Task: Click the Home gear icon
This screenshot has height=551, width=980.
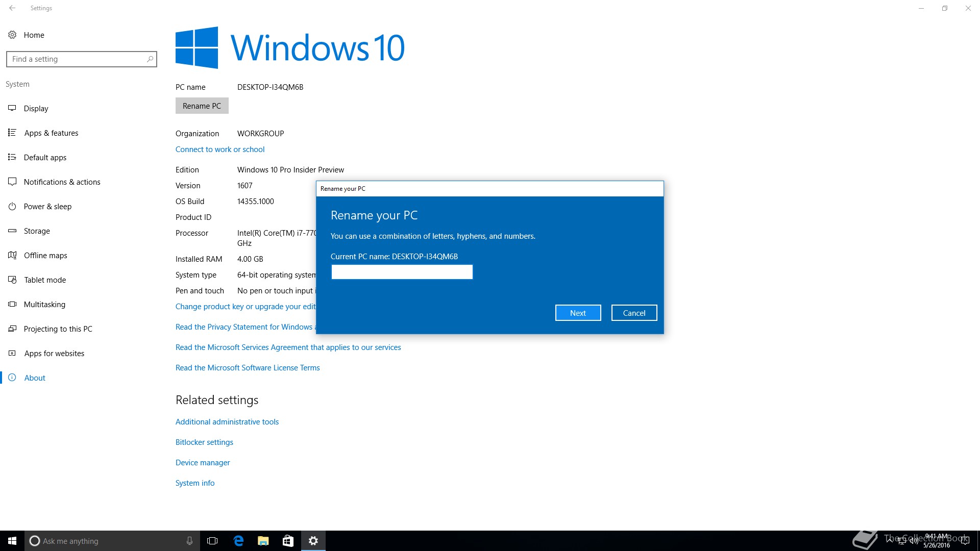Action: [12, 35]
